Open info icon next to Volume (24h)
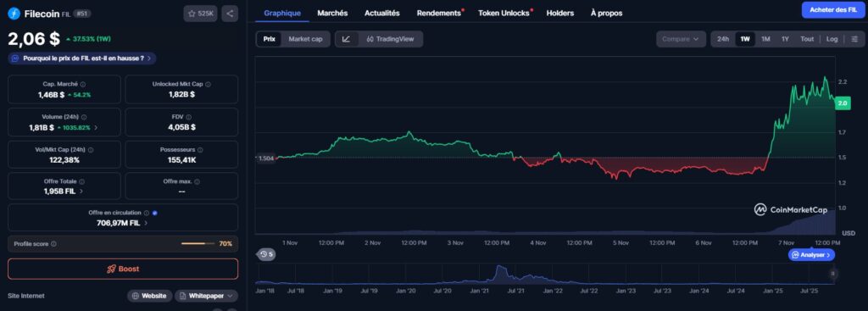This screenshot has width=868, height=311. tap(83, 117)
